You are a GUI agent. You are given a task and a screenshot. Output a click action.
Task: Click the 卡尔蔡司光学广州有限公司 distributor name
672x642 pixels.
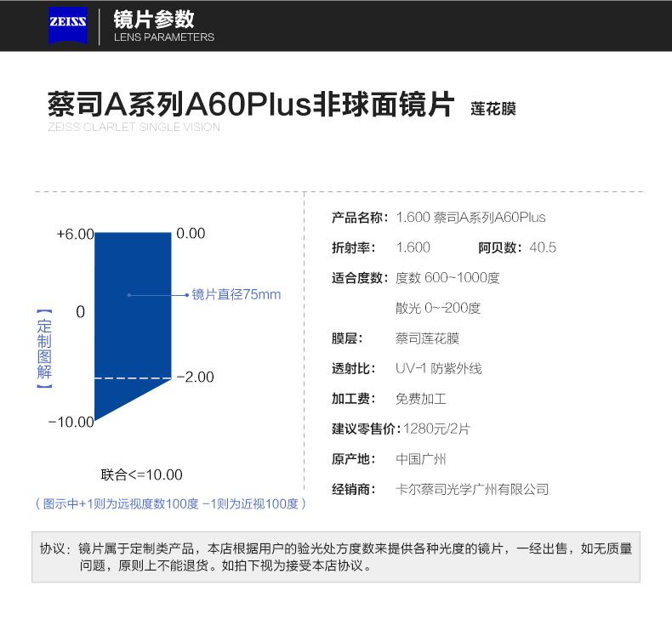tap(472, 489)
